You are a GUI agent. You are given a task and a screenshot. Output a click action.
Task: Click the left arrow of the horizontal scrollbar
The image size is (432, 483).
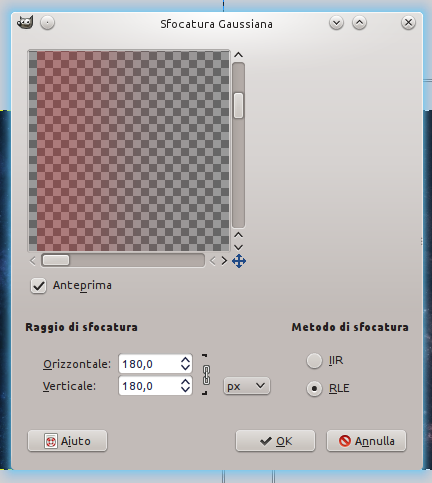(x=33, y=261)
